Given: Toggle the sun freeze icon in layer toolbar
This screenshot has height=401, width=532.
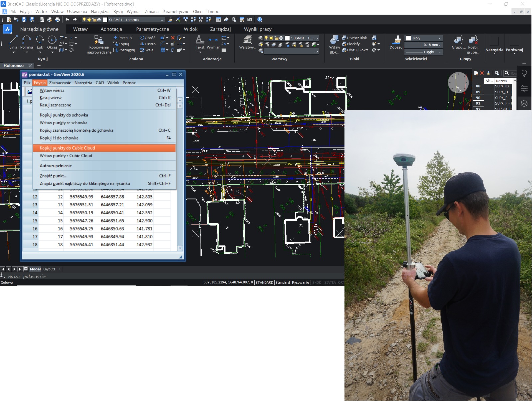Looking at the screenshot, I should tap(89, 20).
